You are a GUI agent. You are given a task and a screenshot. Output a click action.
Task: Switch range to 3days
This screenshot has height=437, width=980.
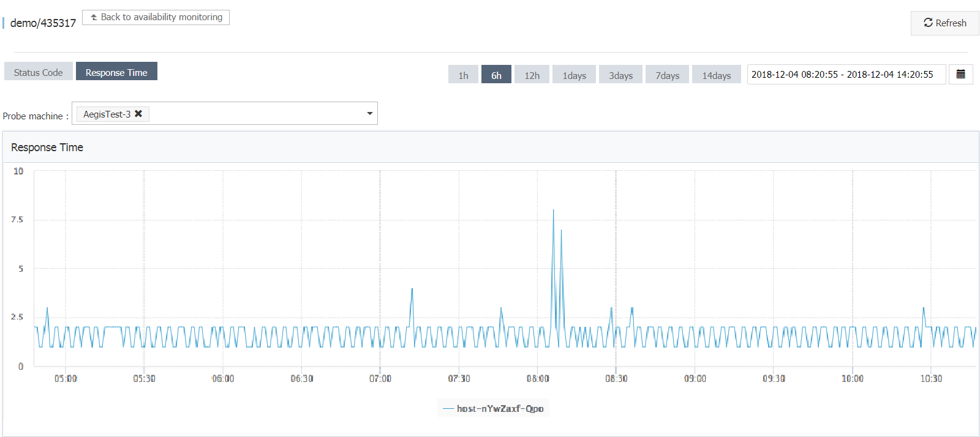pyautogui.click(x=620, y=75)
